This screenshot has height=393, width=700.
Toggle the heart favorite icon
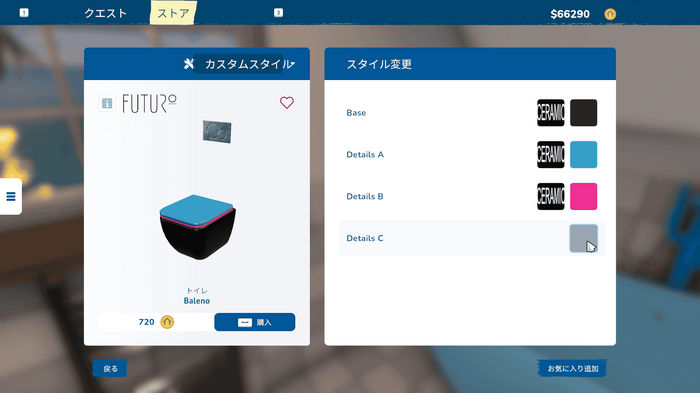point(287,103)
